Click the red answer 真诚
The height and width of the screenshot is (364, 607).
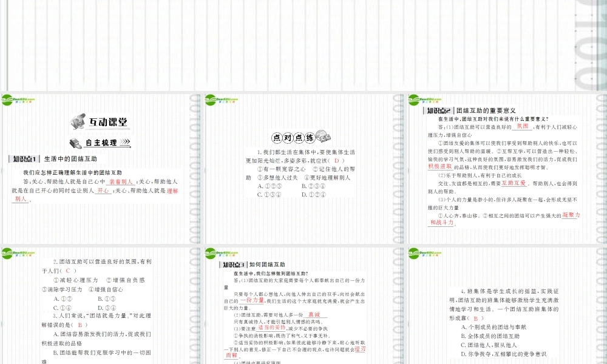(x=314, y=314)
